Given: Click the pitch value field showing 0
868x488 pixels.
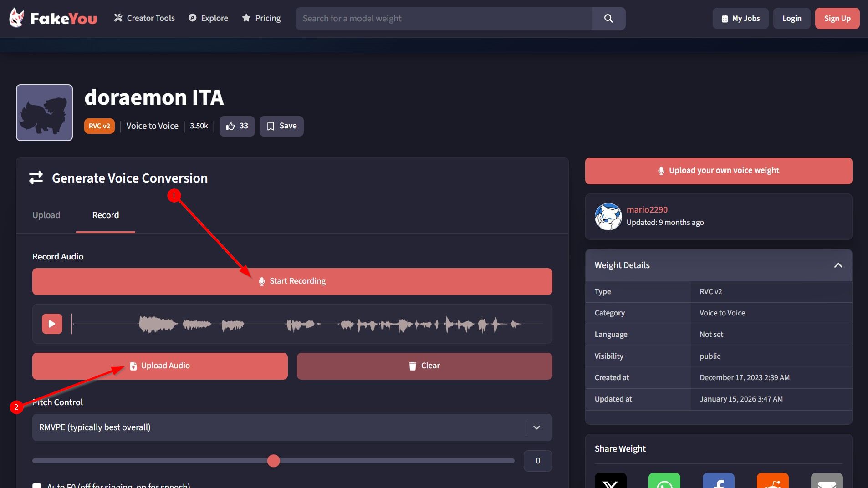Looking at the screenshot, I should (538, 461).
